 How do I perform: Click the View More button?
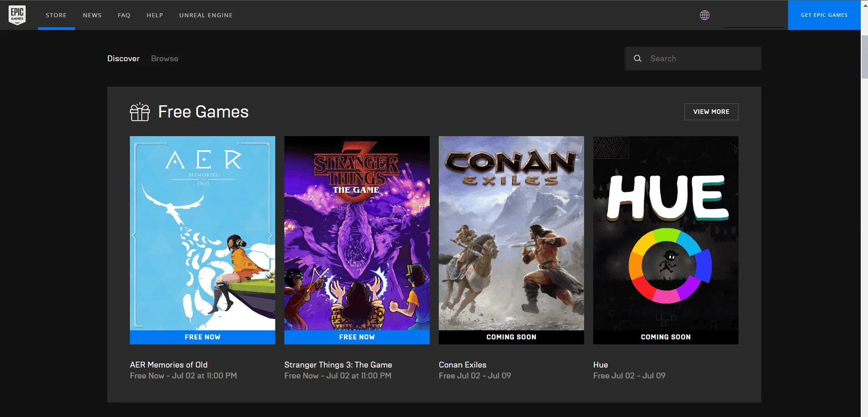[711, 112]
